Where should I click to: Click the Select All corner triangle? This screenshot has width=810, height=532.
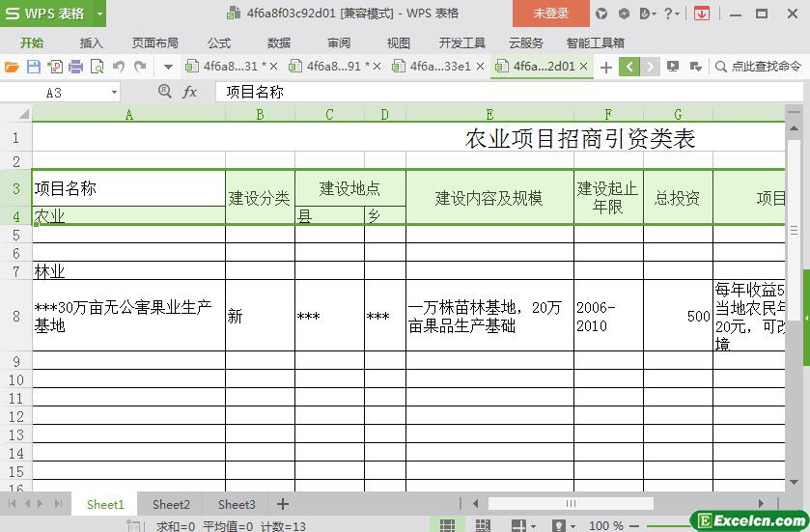point(24,114)
